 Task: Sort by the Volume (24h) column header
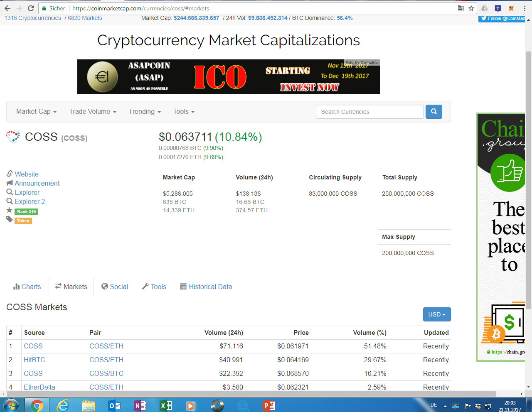pyautogui.click(x=224, y=333)
